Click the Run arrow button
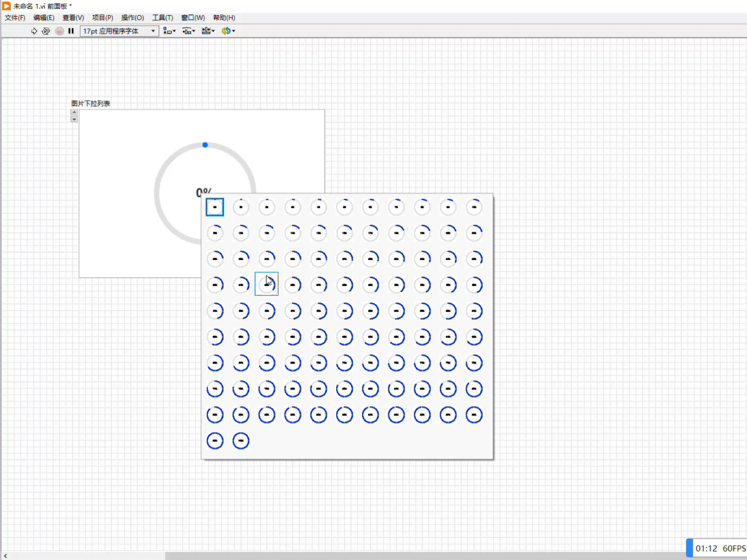The image size is (747, 560). [x=34, y=31]
